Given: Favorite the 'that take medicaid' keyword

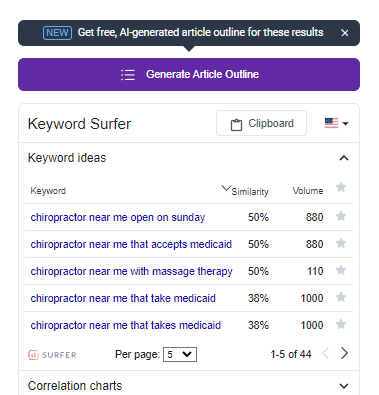Looking at the screenshot, I should point(341,297).
